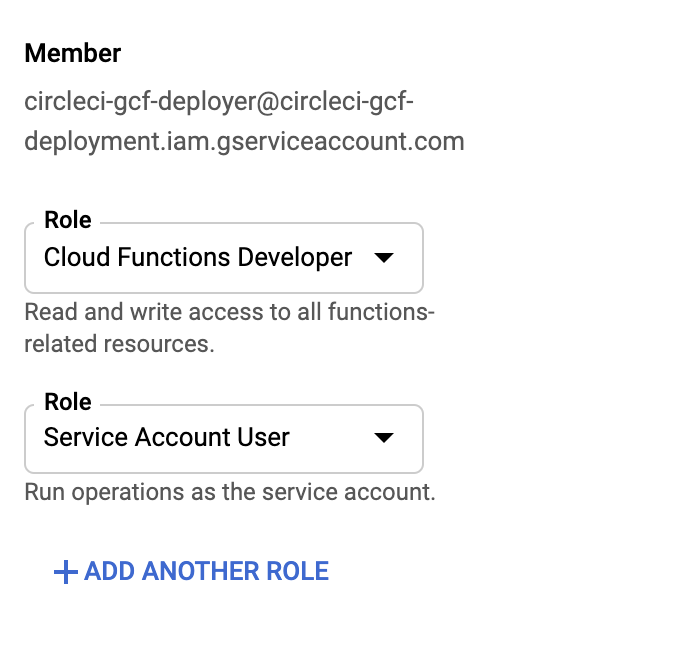The width and height of the screenshot is (676, 650).
Task: Click the word 'Developer' in the first role box
Action: [294, 258]
